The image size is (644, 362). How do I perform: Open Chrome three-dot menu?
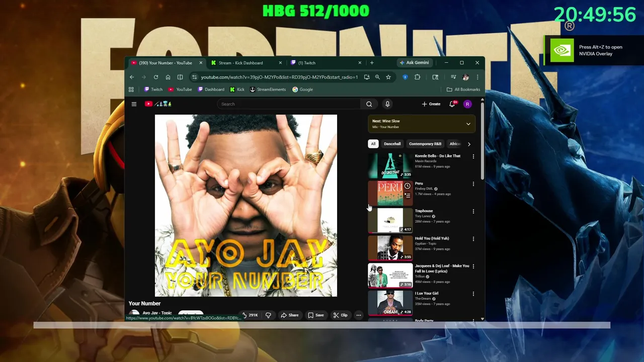click(477, 77)
